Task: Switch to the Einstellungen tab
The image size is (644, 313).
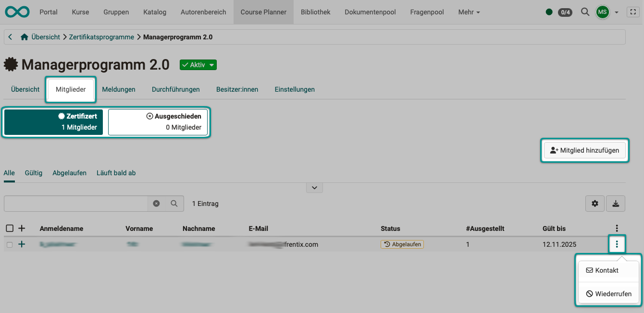Action: coord(295,89)
